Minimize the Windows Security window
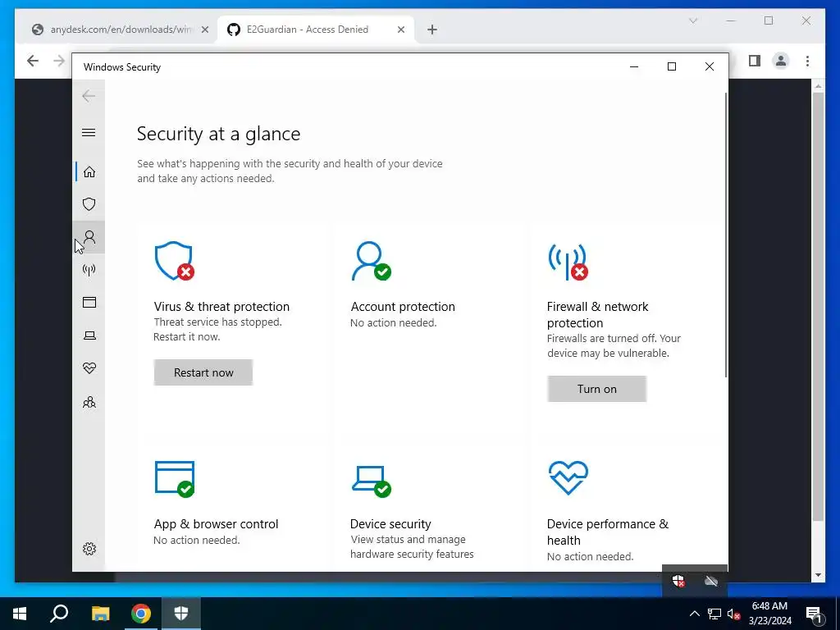The image size is (840, 630). 634,66
